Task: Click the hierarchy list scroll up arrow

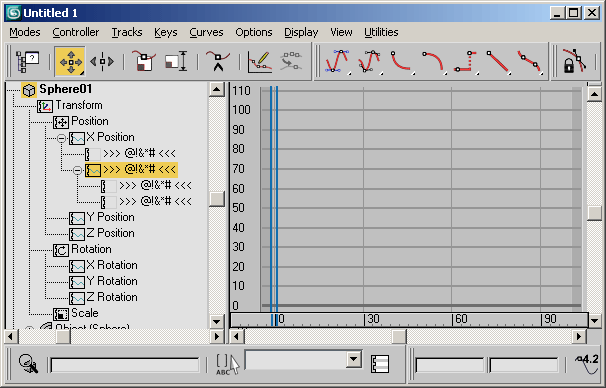Action: pos(216,90)
